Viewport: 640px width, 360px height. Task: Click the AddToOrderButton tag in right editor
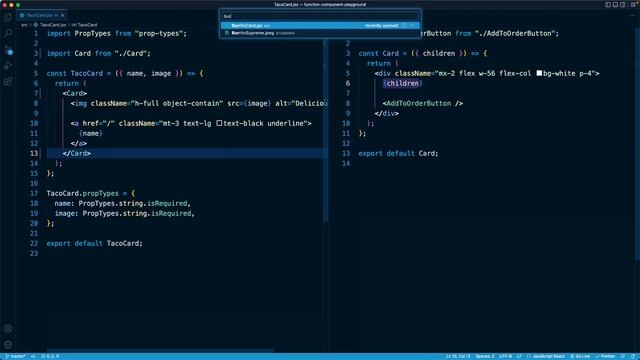coord(423,103)
